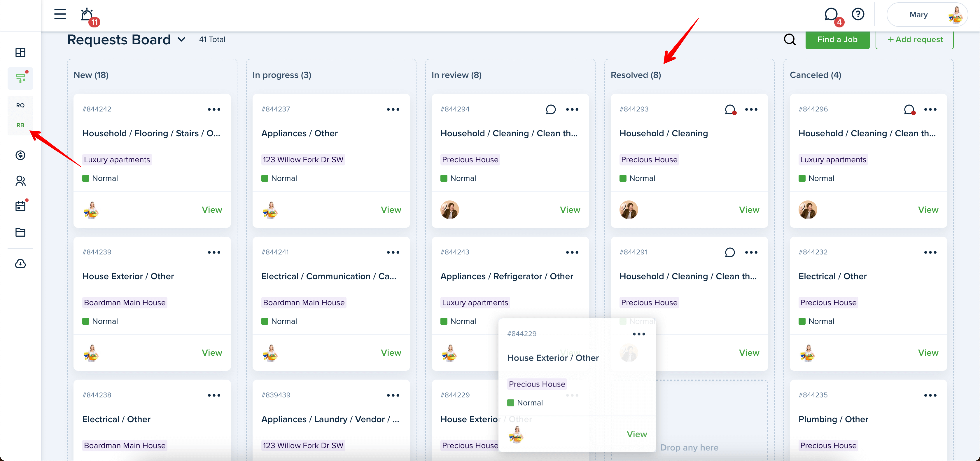Viewport: 980px width, 461px height.
Task: Open options menu for request #844238
Action: (214, 396)
